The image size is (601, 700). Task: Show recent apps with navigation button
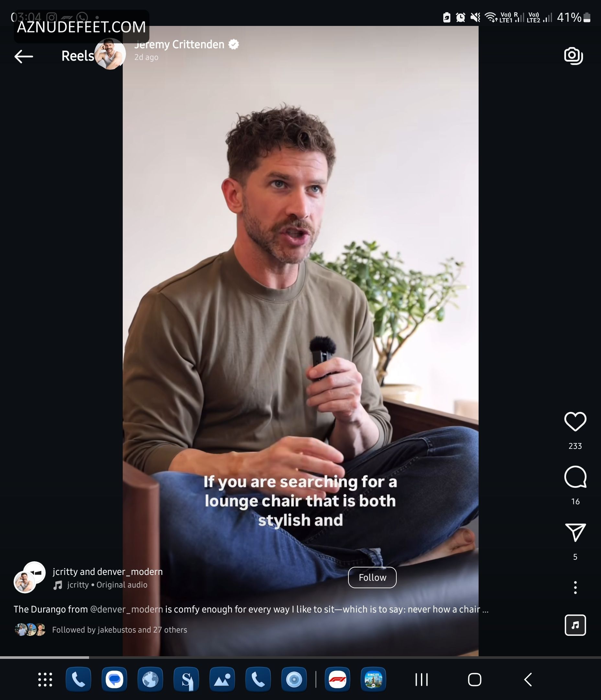(421, 679)
